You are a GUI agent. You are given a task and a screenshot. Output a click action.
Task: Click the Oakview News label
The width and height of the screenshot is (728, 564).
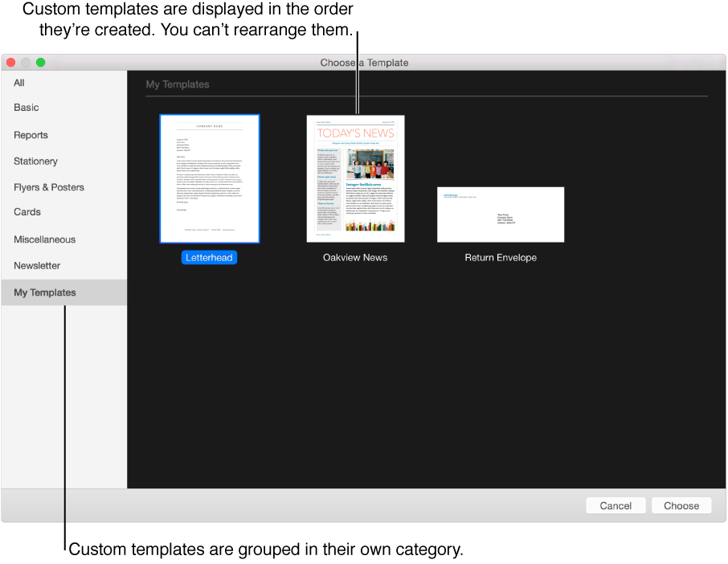point(355,257)
